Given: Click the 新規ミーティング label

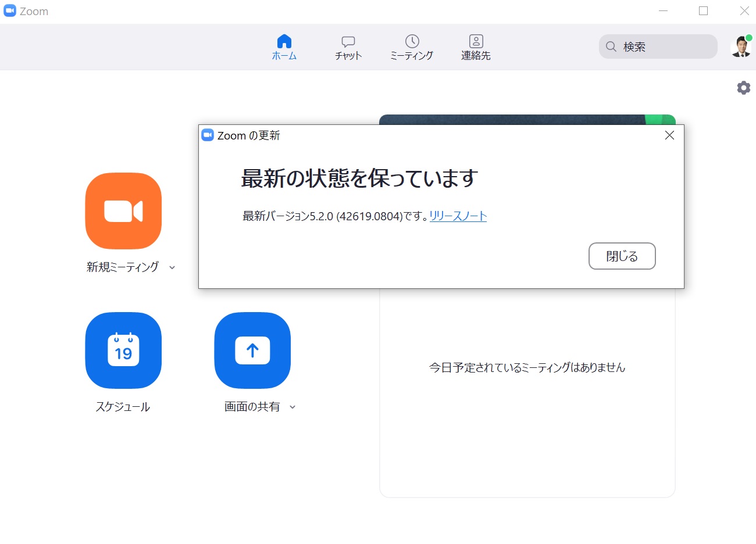Looking at the screenshot, I should pos(123,267).
